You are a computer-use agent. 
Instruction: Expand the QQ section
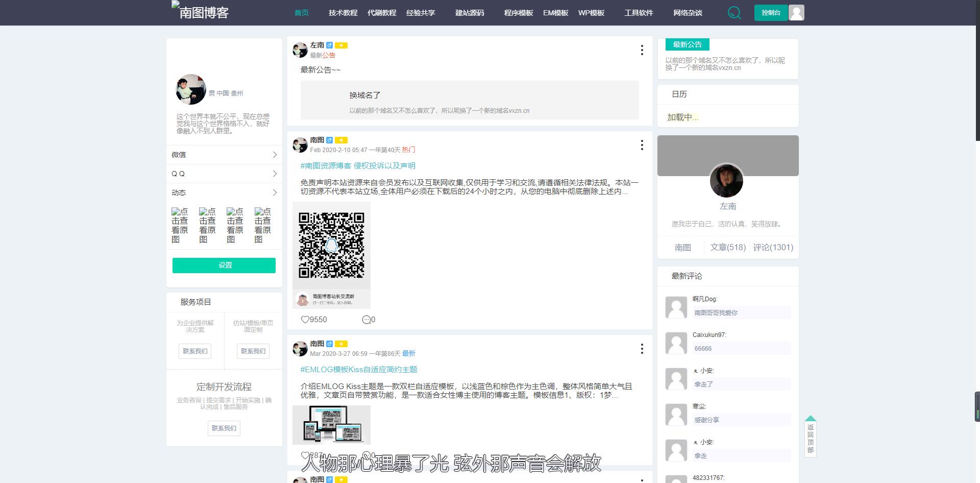[224, 174]
